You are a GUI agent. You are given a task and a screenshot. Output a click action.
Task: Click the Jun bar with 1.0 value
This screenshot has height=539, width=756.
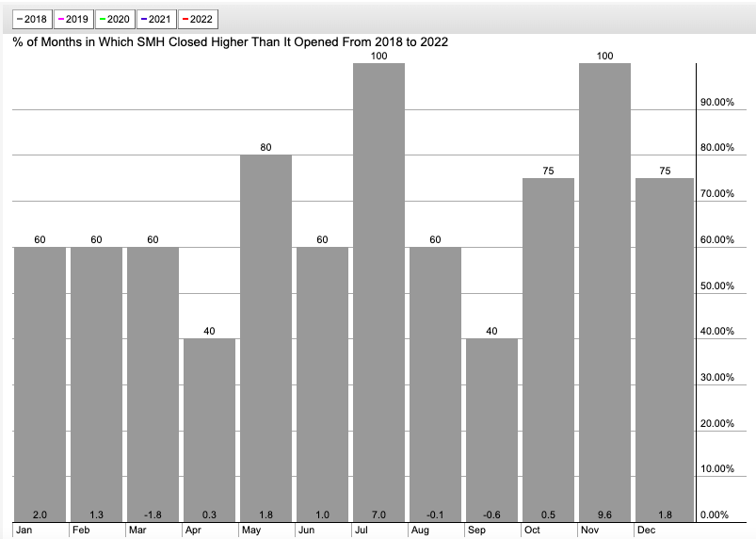tap(322, 384)
